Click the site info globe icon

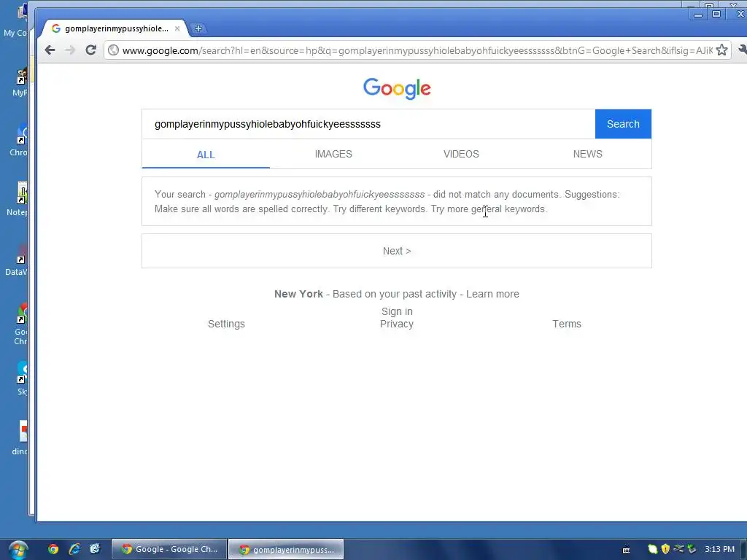(113, 50)
